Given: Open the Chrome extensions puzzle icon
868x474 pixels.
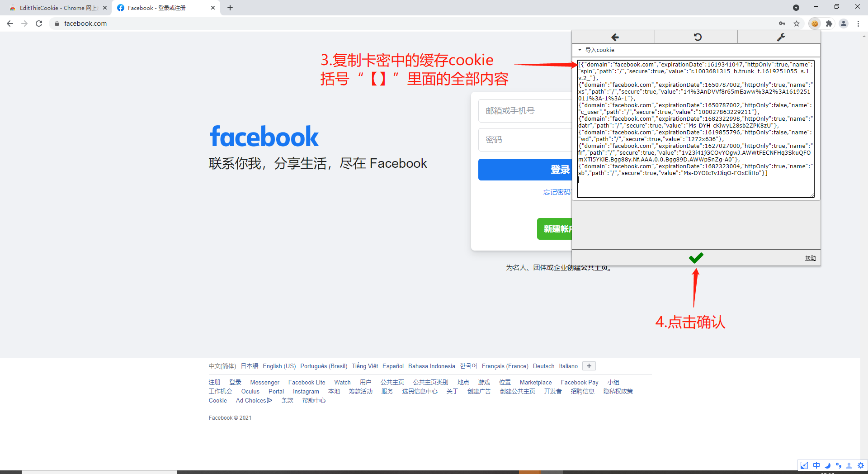Looking at the screenshot, I should (x=829, y=24).
